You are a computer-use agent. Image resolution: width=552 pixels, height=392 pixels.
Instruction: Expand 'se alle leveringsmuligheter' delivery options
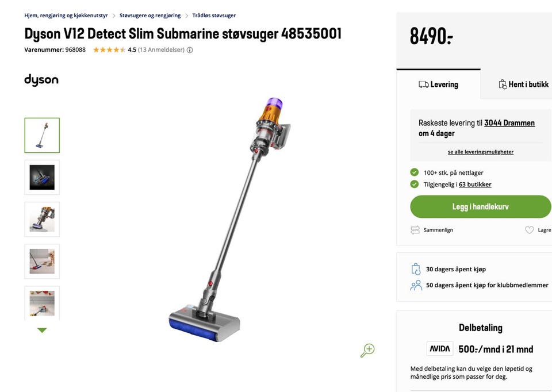pos(481,152)
